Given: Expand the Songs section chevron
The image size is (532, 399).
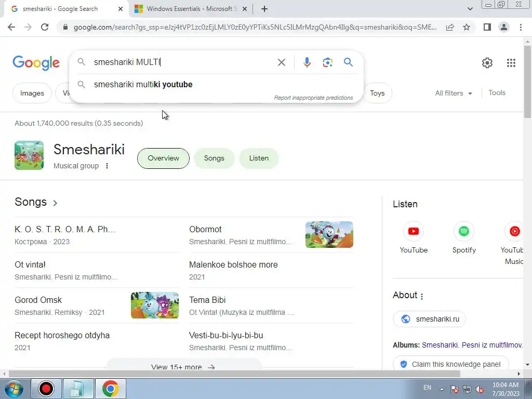Looking at the screenshot, I should coord(55,203).
